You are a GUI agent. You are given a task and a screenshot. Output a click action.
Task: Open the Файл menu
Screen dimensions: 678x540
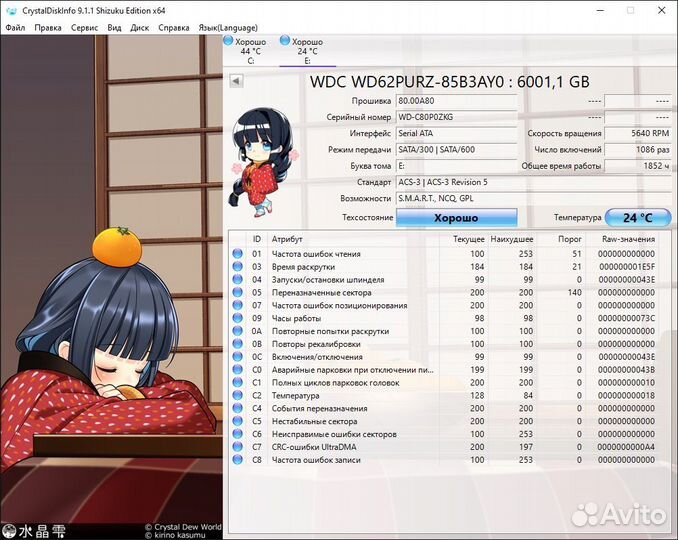(15, 28)
